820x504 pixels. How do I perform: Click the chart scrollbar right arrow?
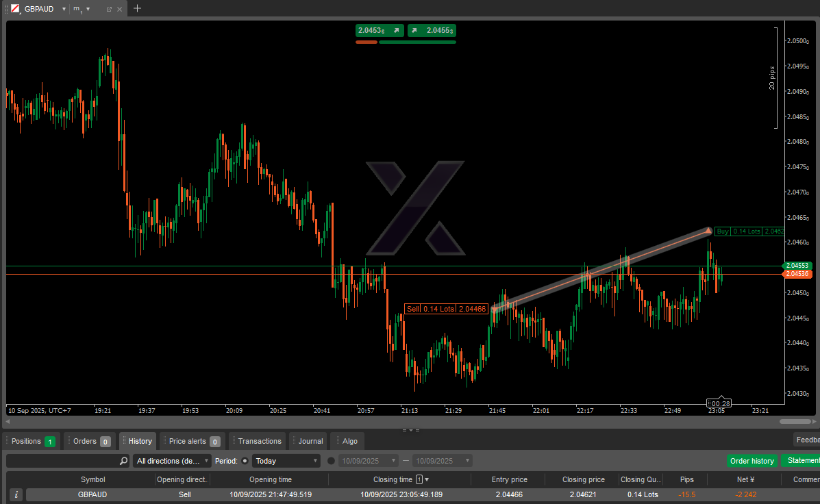[x=814, y=421]
